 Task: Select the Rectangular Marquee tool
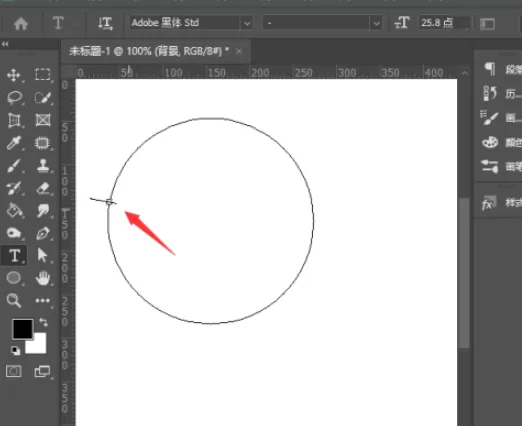(x=43, y=74)
